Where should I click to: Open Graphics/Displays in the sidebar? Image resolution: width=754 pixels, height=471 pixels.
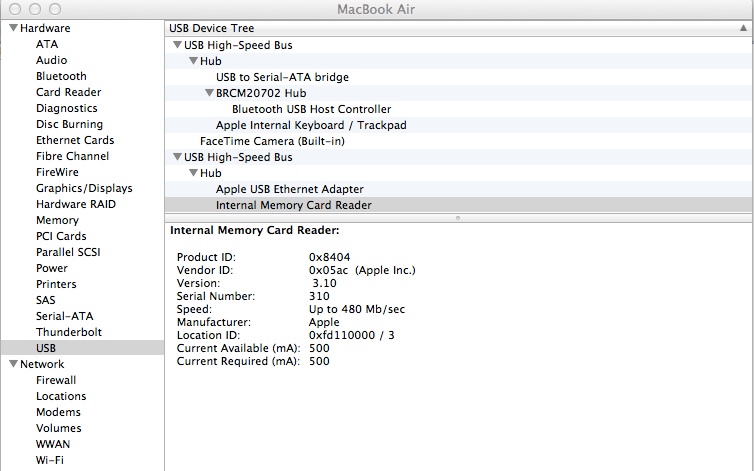(84, 188)
